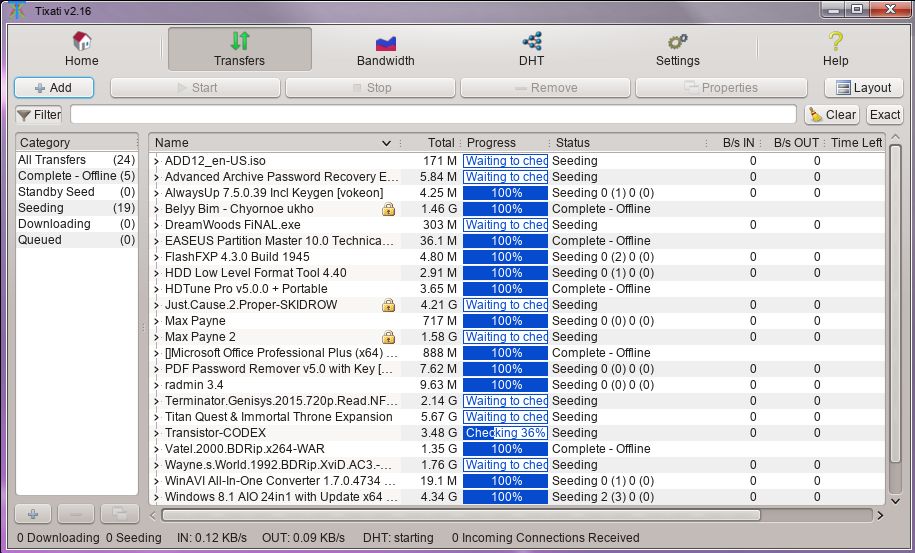This screenshot has height=553, width=915.
Task: Open the DHT view
Action: coord(532,49)
